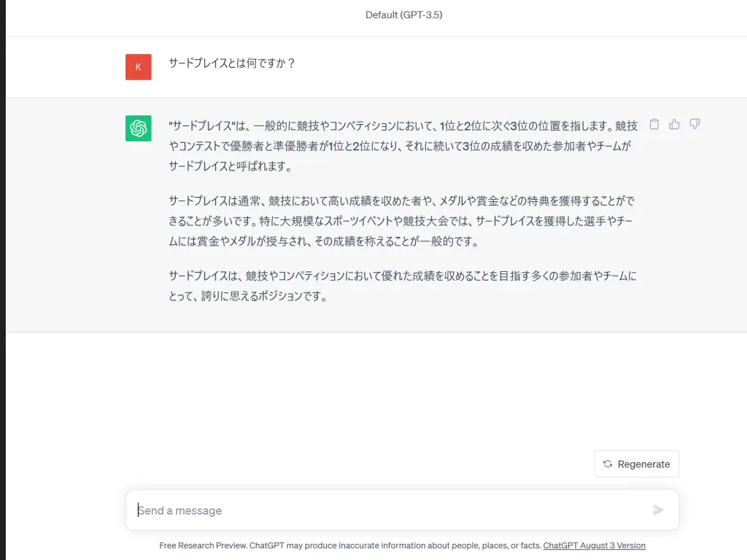Click the first paragraph of the response
The height and width of the screenshot is (560, 747).
tap(401, 146)
